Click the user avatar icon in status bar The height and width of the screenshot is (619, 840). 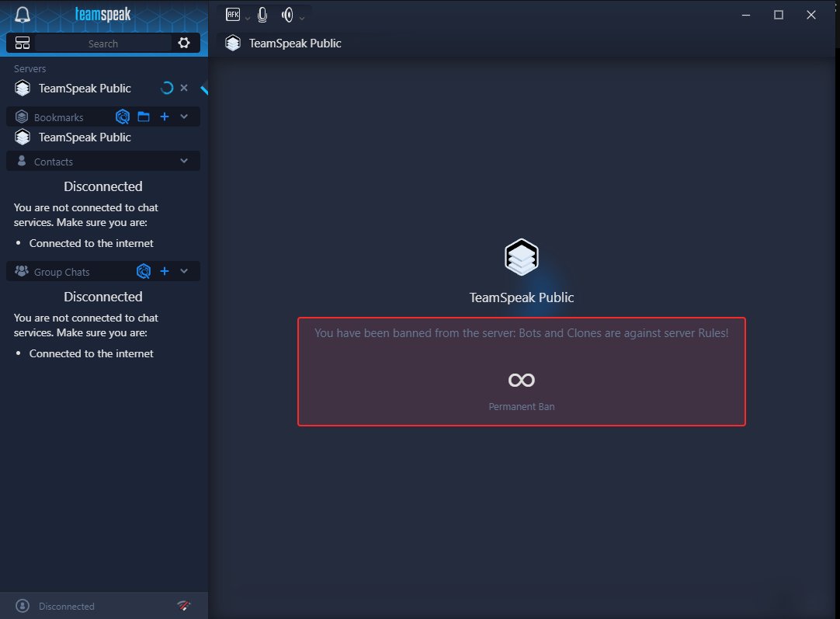coord(23,606)
